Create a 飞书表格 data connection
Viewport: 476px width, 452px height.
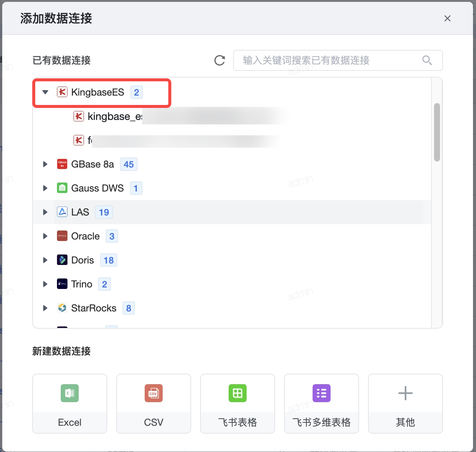click(238, 404)
